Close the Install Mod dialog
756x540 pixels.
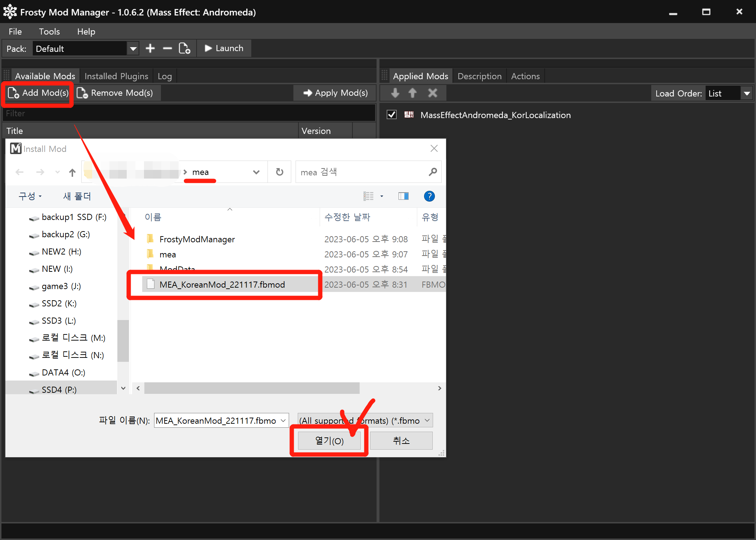(434, 149)
